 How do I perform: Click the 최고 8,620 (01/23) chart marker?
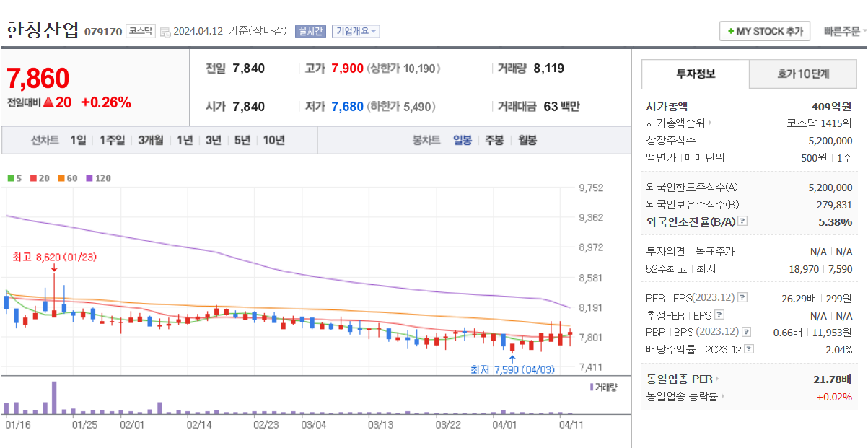tap(54, 257)
